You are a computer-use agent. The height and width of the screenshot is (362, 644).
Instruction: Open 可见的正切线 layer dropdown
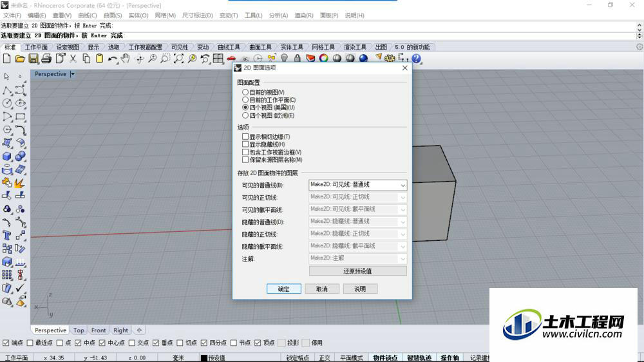[x=357, y=197]
